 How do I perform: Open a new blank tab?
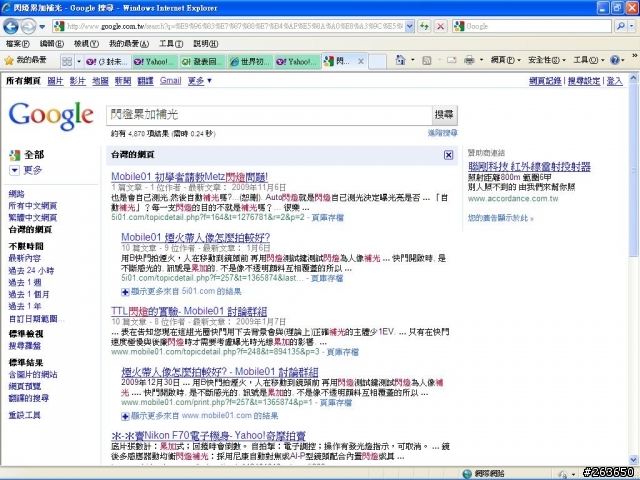378,62
